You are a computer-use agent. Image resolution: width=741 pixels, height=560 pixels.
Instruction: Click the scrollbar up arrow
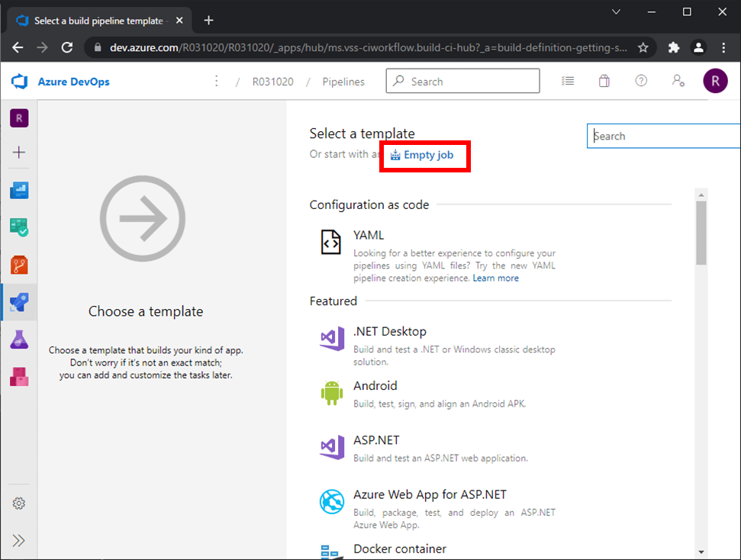coord(701,195)
